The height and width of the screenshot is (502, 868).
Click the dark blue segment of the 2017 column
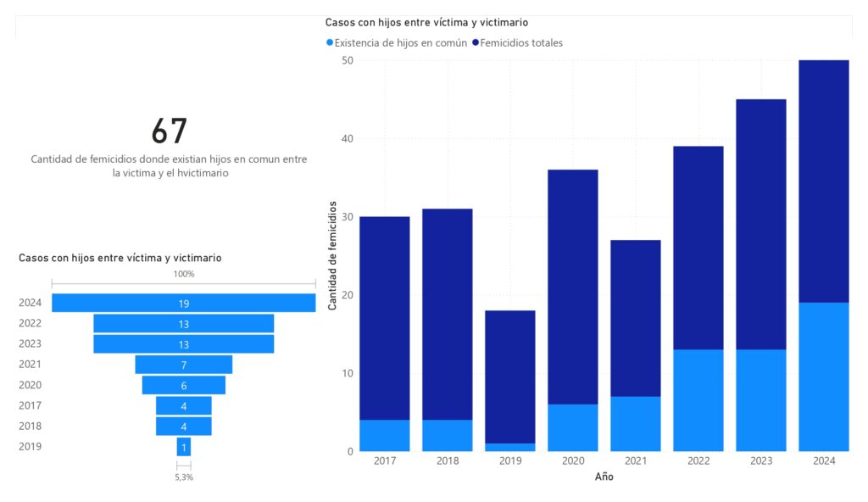tap(384, 318)
